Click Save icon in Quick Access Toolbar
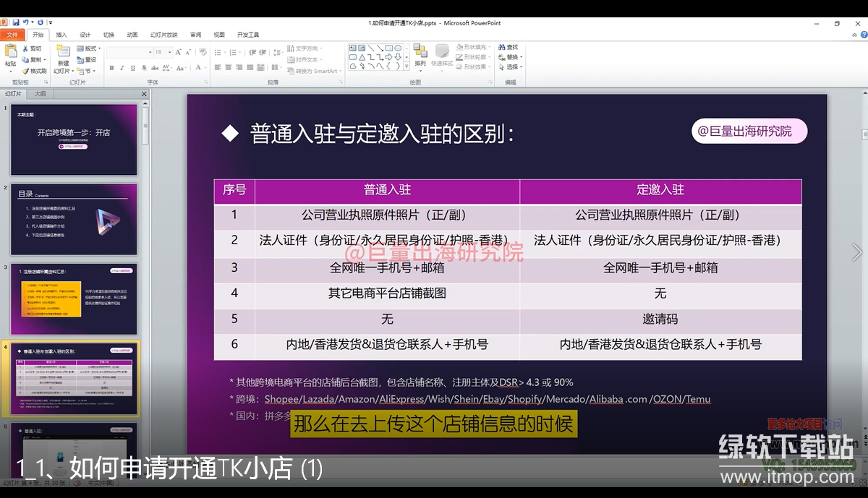 pos(15,23)
